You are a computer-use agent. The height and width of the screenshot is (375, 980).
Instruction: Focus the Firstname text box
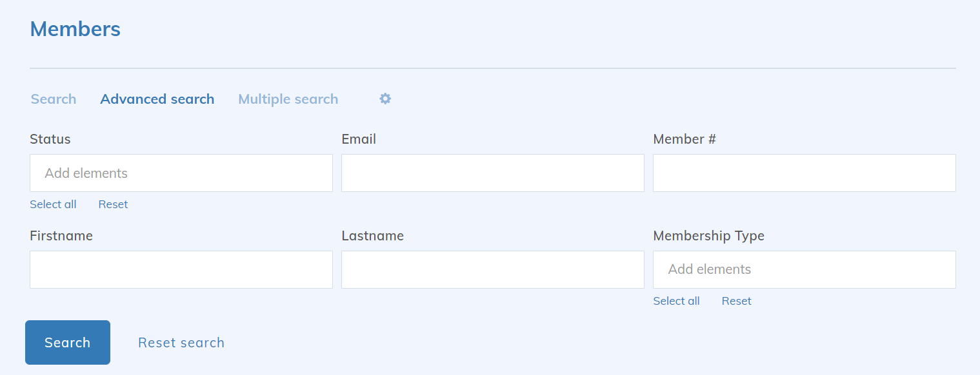pos(181,269)
